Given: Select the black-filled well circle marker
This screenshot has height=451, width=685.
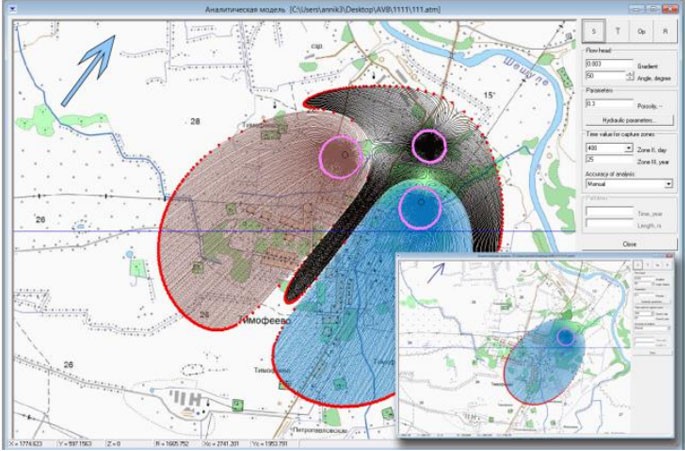Looking at the screenshot, I should (x=429, y=146).
